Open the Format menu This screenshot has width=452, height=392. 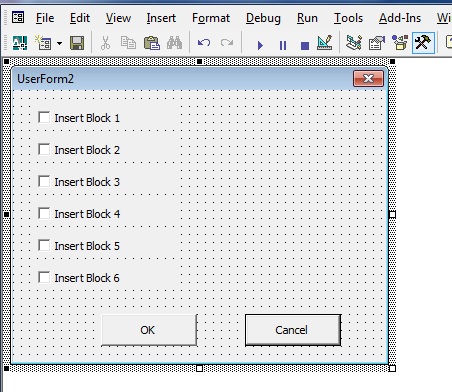211,18
